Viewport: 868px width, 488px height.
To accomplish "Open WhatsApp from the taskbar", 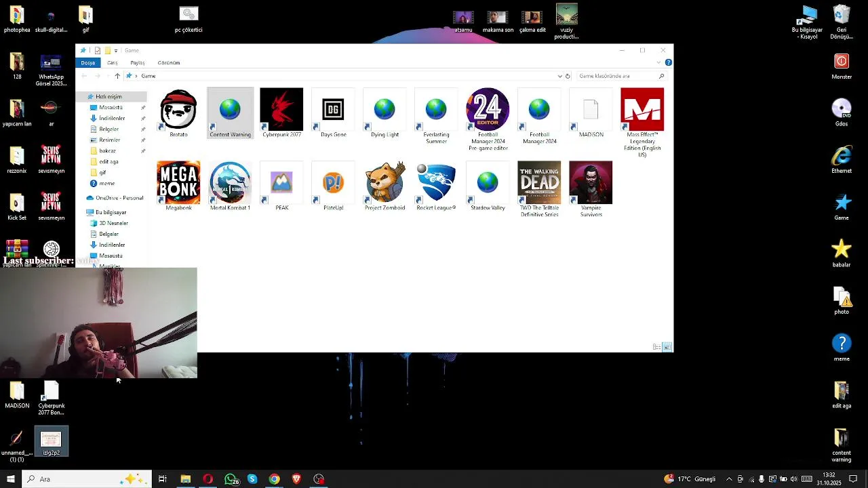I will pos(231,479).
